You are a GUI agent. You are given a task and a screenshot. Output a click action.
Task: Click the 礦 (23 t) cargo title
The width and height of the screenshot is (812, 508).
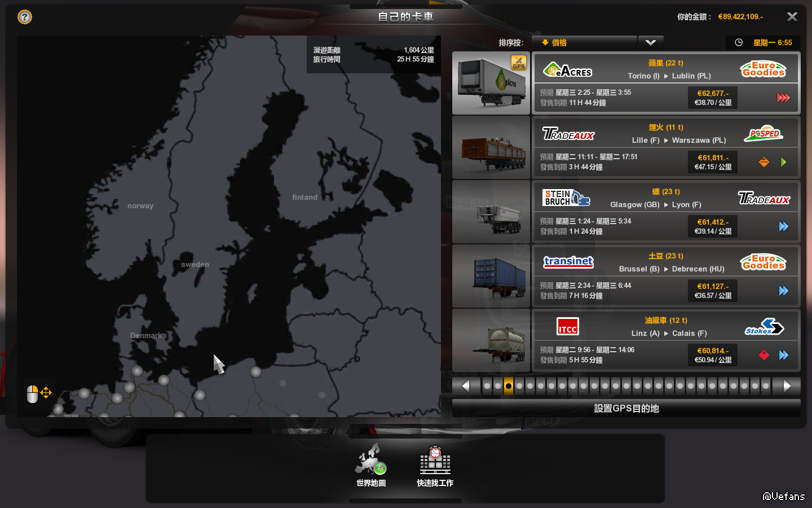666,192
